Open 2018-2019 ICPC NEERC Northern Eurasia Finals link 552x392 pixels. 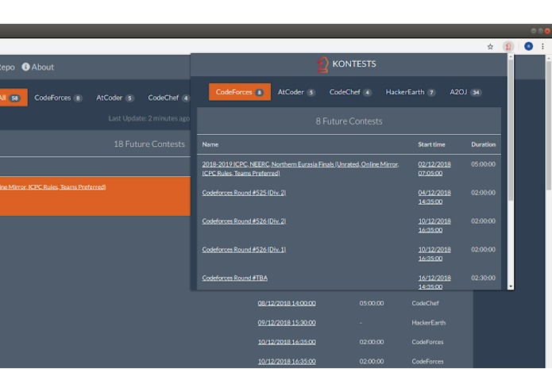pyautogui.click(x=300, y=168)
